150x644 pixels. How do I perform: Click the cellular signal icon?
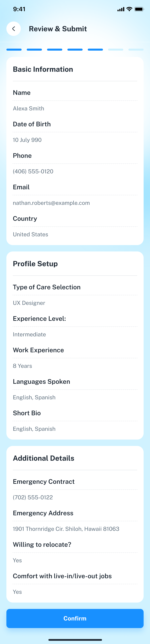(x=121, y=10)
